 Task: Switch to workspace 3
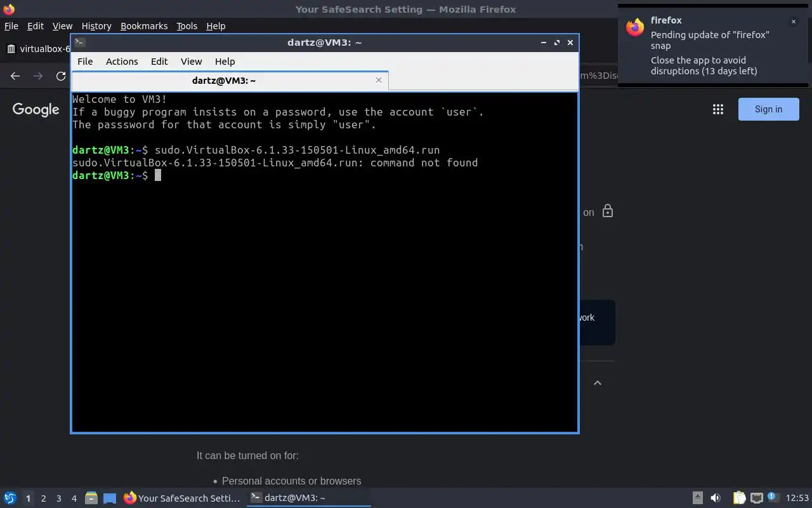click(58, 498)
